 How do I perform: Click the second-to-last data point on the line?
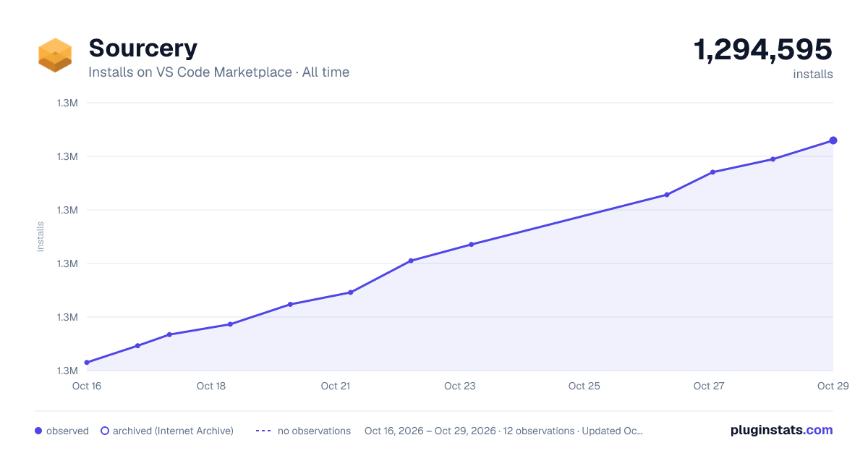[x=773, y=159]
